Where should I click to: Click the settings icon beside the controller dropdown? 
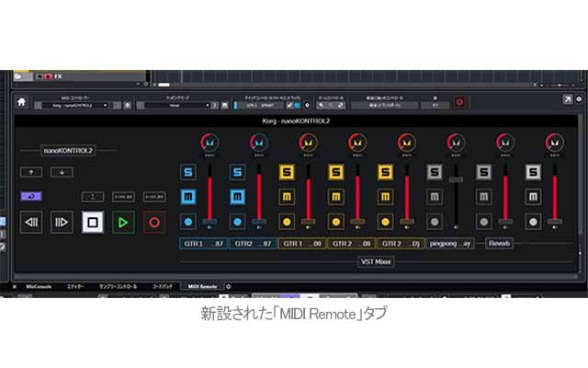coord(128,106)
